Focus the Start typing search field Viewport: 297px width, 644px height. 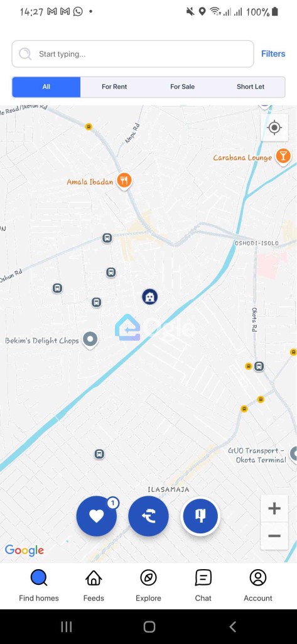click(x=133, y=54)
